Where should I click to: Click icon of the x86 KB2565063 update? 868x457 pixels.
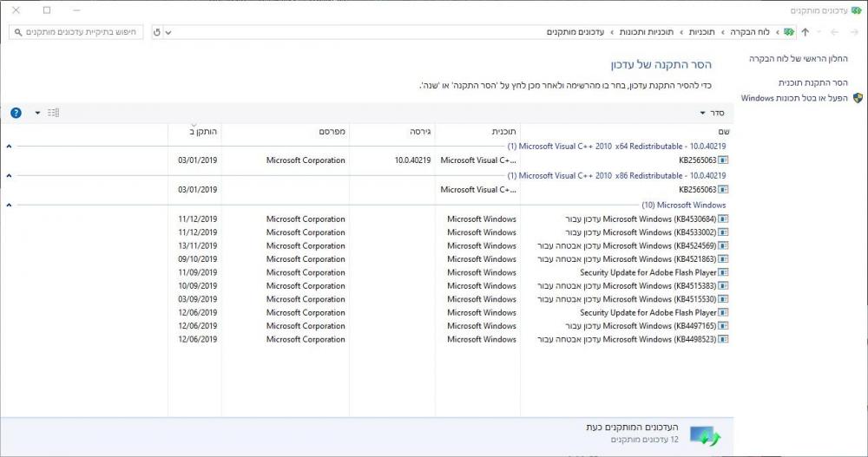point(723,189)
